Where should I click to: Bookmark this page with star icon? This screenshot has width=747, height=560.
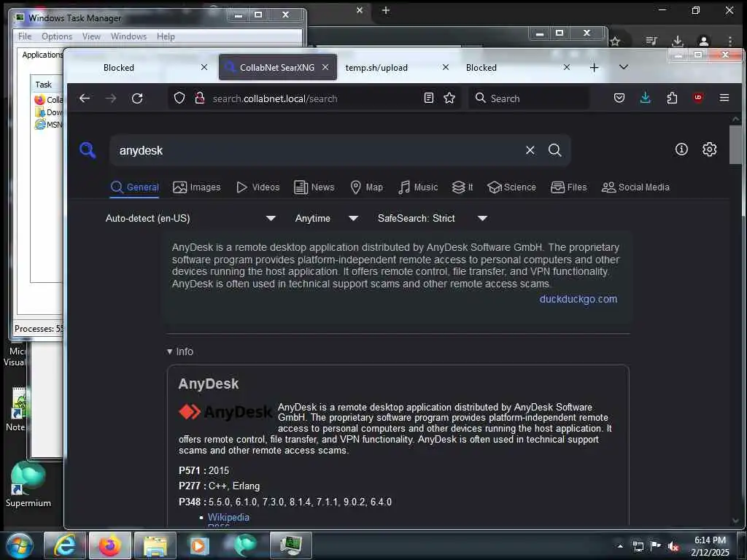[x=449, y=98]
